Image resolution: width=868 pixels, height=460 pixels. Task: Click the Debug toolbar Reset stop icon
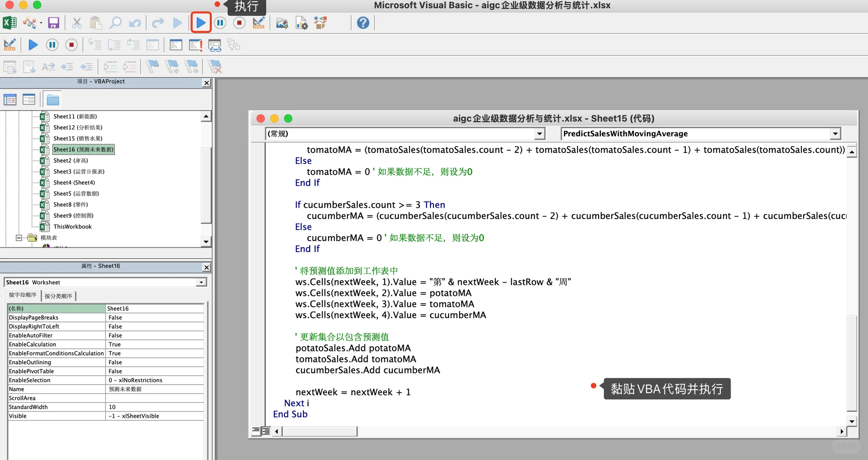[x=71, y=45]
